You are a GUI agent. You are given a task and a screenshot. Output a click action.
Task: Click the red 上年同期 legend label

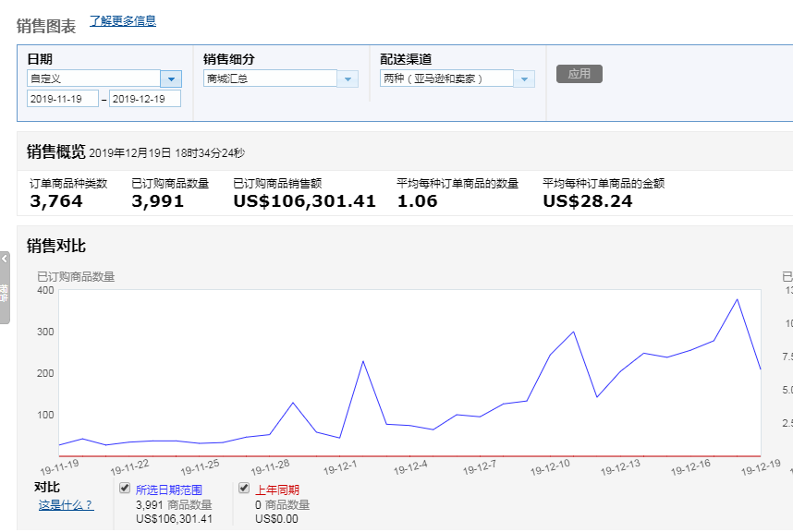tap(277, 490)
